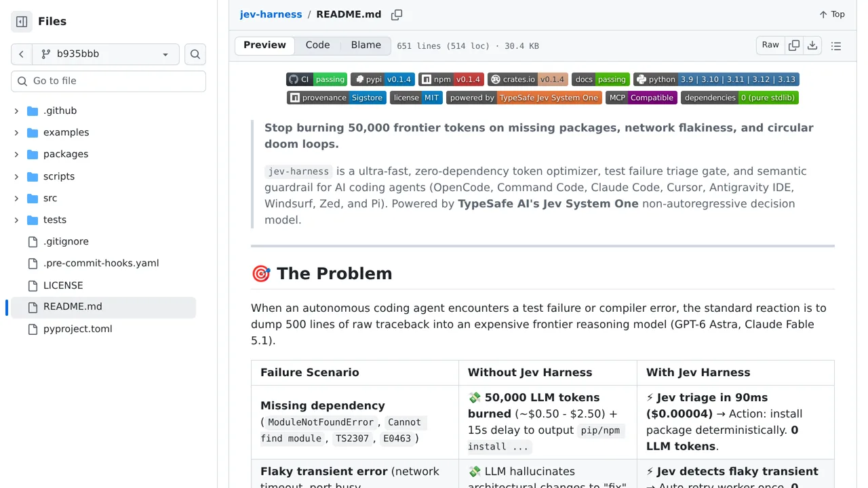The image size is (868, 488).
Task: Click the Raw button
Action: (x=770, y=45)
